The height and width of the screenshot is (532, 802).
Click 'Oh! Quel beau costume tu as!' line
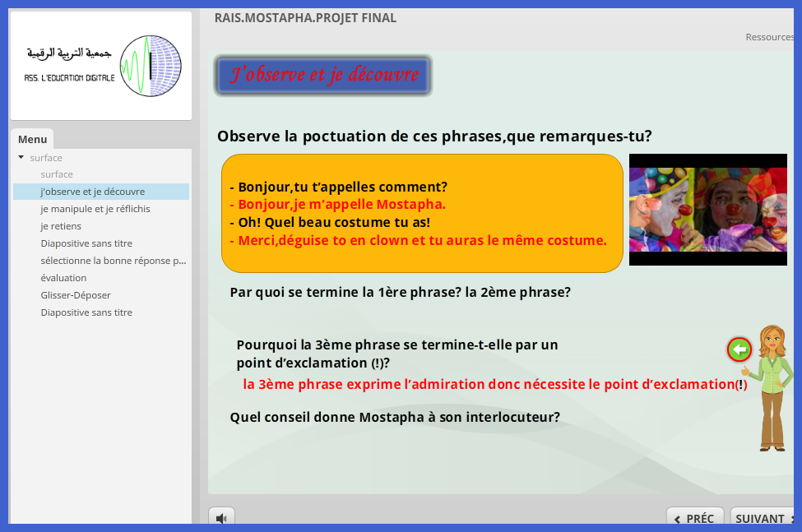pyautogui.click(x=330, y=222)
